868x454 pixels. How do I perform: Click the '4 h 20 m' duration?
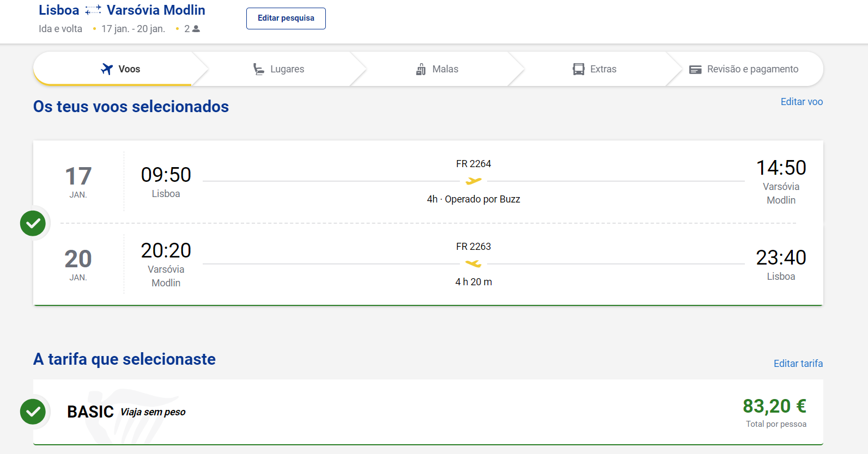pos(474,282)
